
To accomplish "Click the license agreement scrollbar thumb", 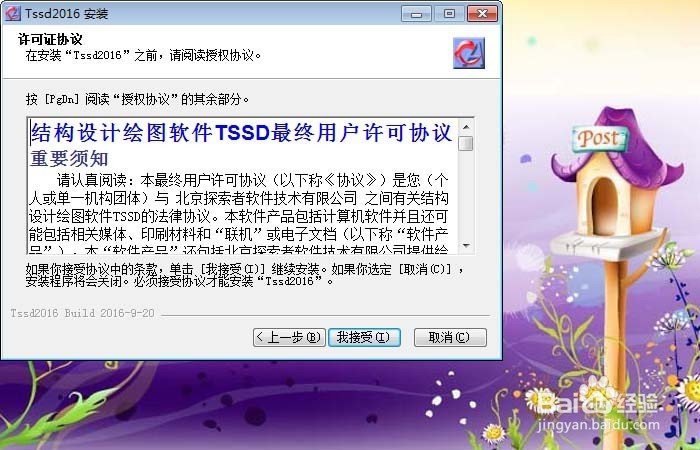I will pos(466,143).
